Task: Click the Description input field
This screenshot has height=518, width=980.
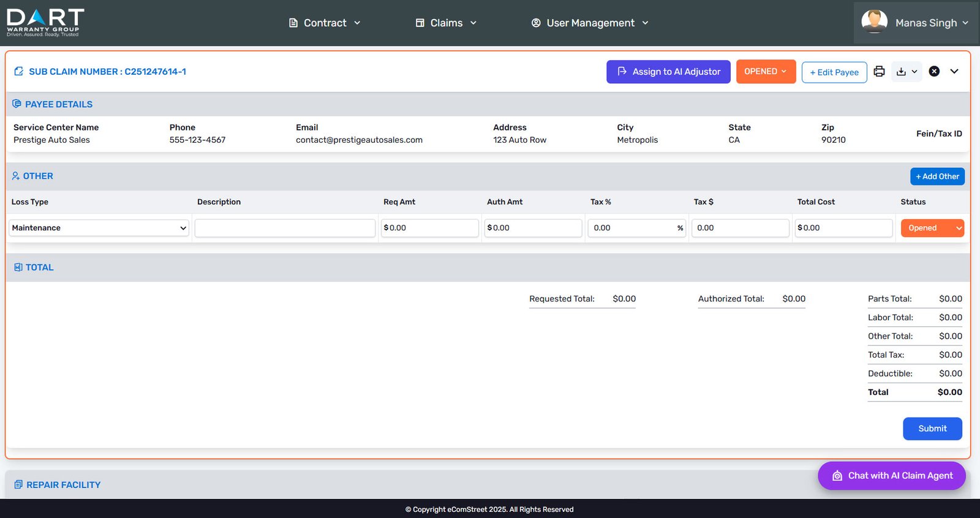Action: pyautogui.click(x=285, y=228)
